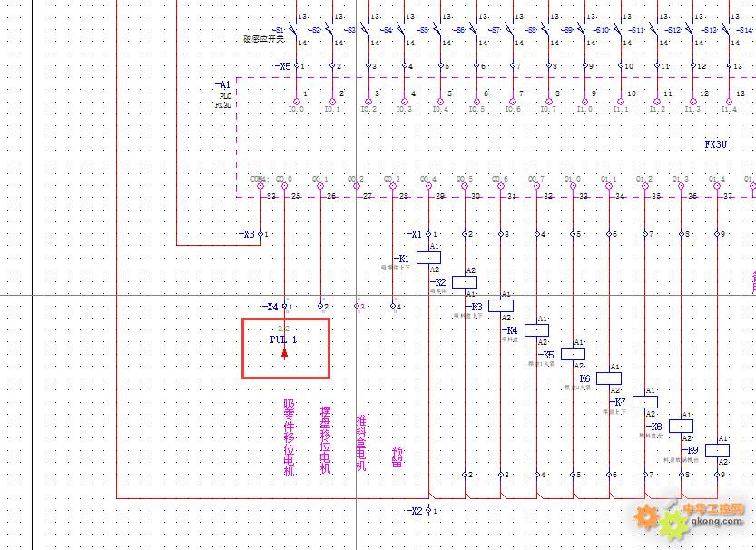Click the Q0.1 PLC output label
The image size is (756, 550).
[320, 179]
